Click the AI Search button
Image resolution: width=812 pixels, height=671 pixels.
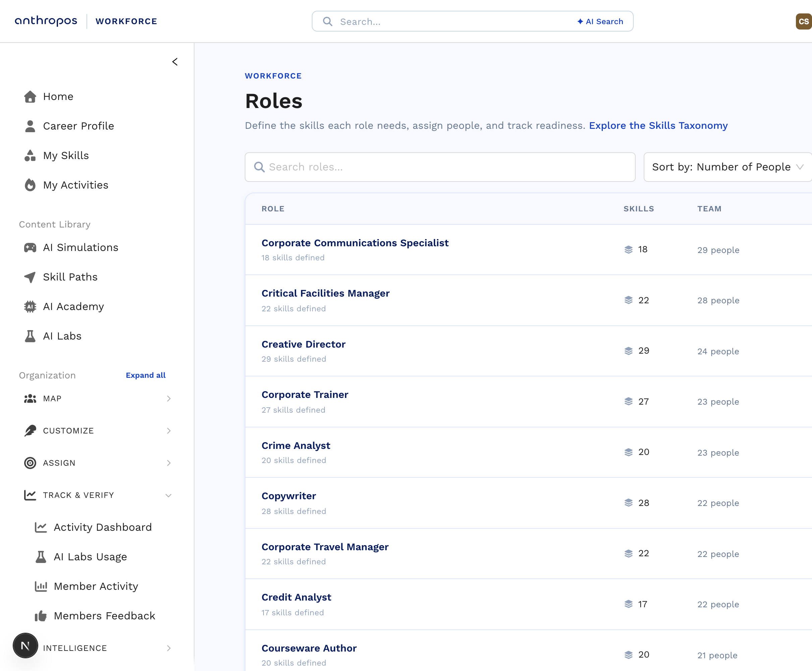pyautogui.click(x=600, y=22)
